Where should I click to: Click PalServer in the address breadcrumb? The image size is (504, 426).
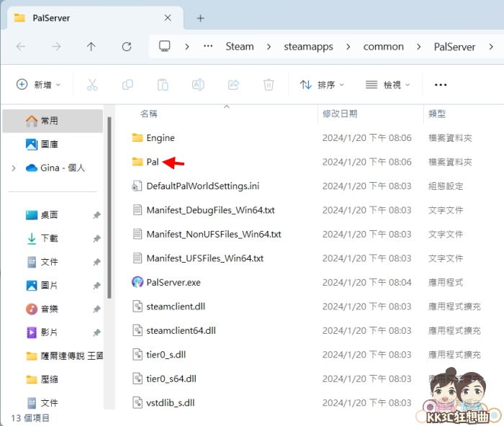(454, 47)
